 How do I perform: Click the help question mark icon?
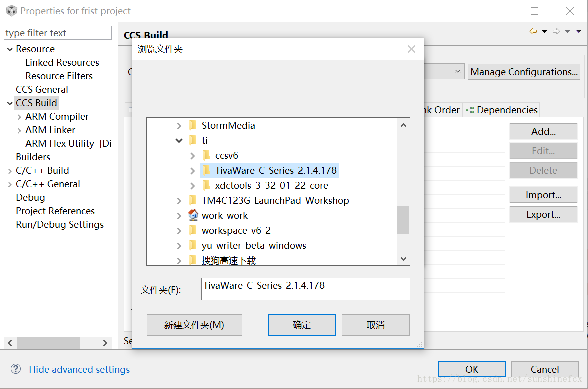click(x=16, y=369)
